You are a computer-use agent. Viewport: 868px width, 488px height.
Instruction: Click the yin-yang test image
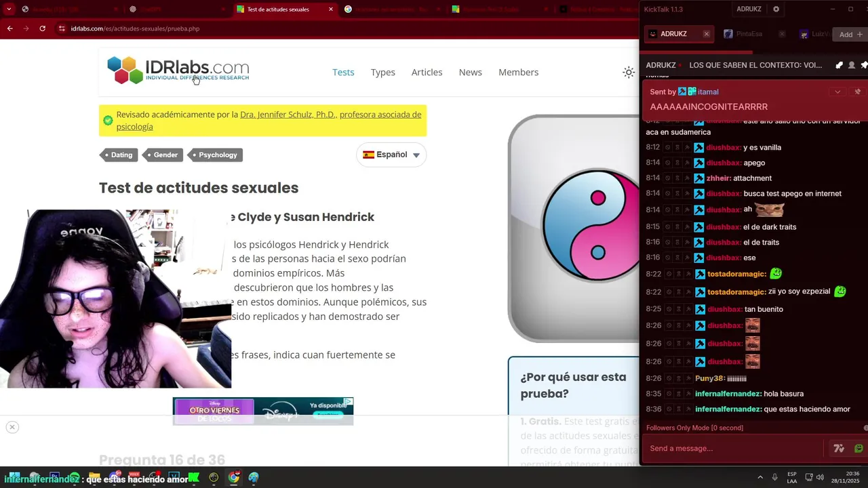(x=574, y=228)
